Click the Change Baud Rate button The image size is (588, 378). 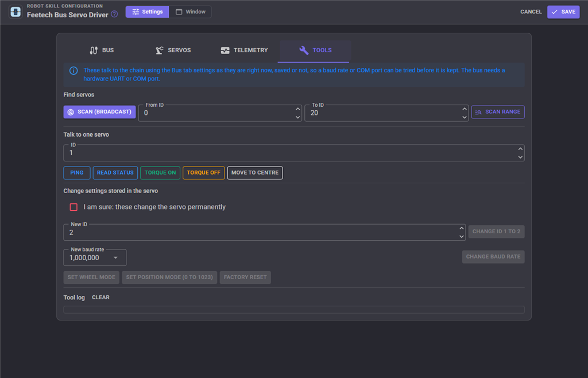click(493, 257)
